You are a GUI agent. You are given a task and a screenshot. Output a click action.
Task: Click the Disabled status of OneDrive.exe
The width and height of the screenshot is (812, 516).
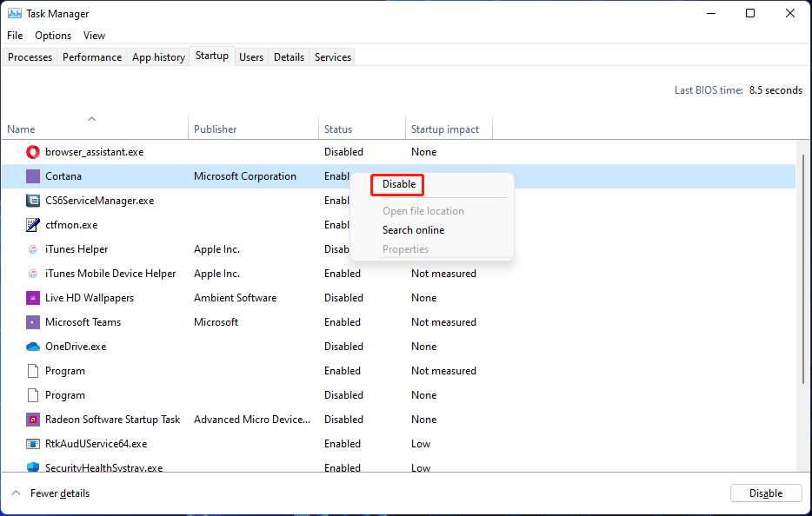click(x=344, y=347)
